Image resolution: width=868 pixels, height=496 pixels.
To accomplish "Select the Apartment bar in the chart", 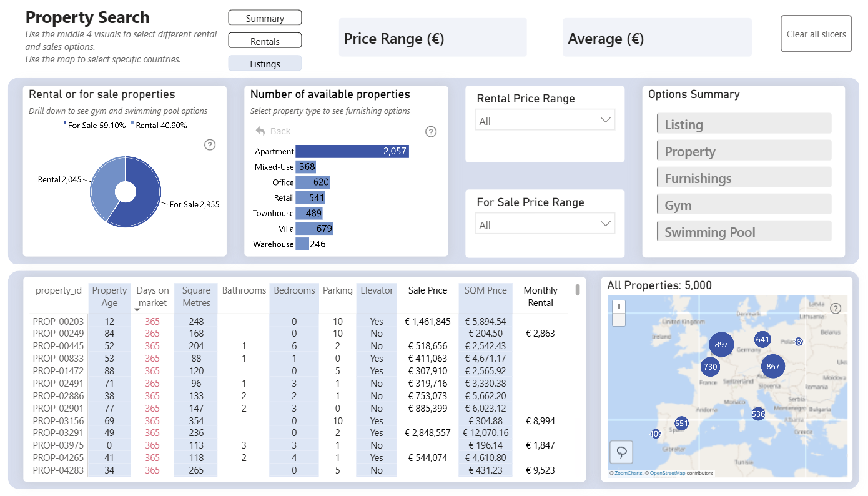I will pyautogui.click(x=352, y=151).
